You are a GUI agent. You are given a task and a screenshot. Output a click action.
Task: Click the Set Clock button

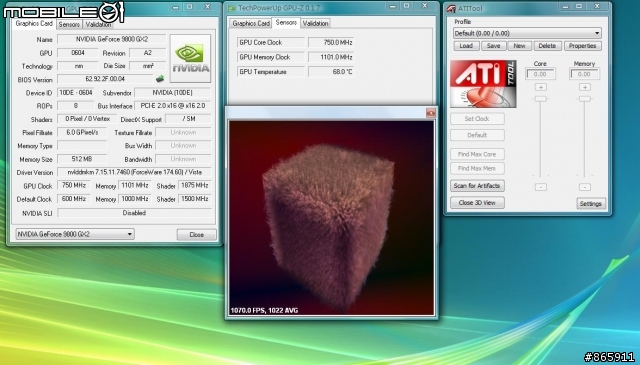477,119
